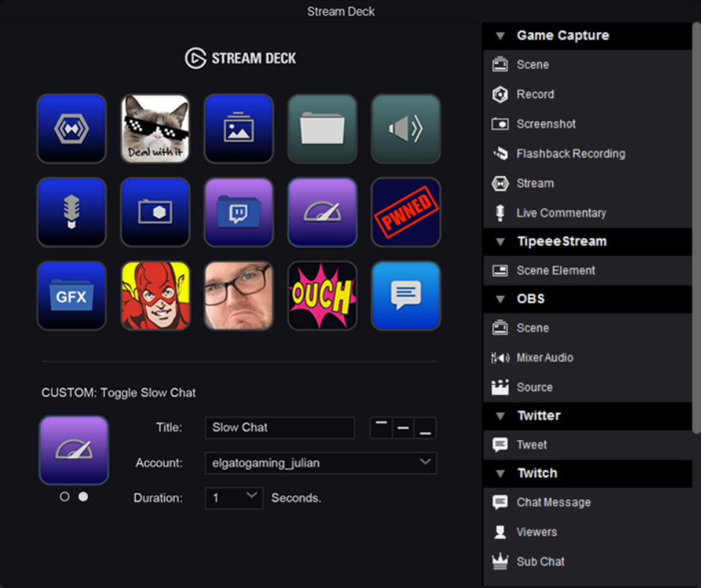Click the frowning face photo key
This screenshot has width=701, height=588.
[x=239, y=296]
